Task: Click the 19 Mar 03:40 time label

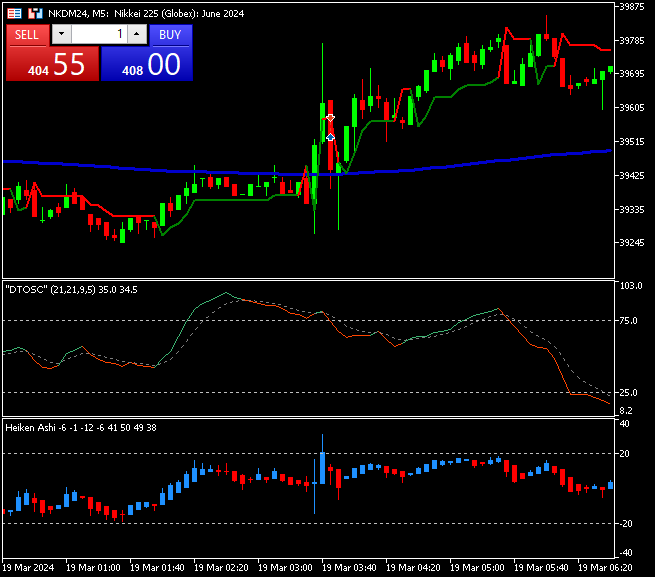Action: 349,568
